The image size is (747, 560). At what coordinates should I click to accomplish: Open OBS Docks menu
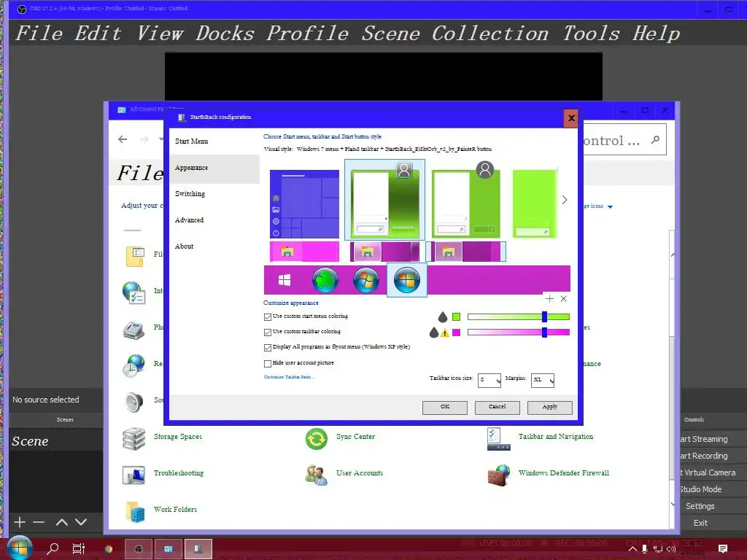[225, 34]
